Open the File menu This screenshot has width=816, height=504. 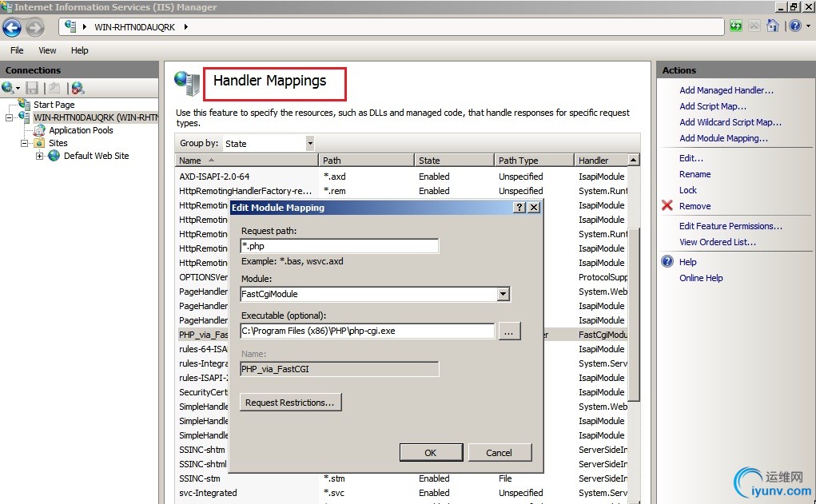pyautogui.click(x=17, y=50)
